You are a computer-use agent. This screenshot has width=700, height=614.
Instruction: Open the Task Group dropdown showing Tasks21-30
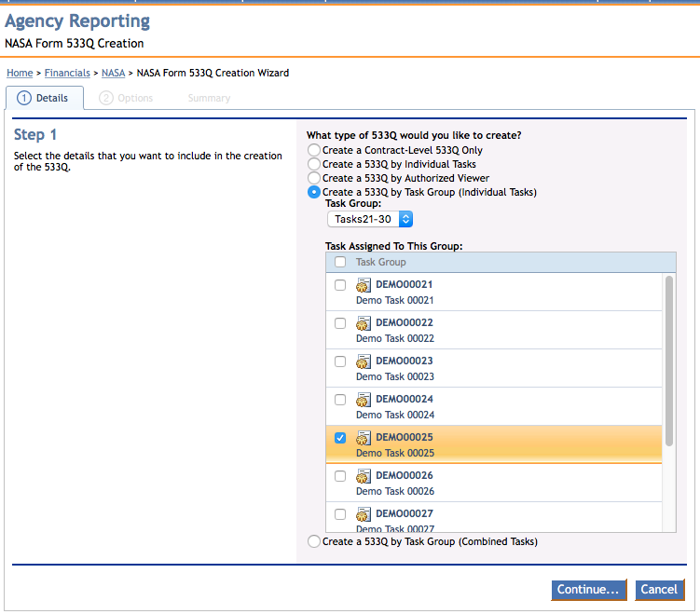coord(369,219)
